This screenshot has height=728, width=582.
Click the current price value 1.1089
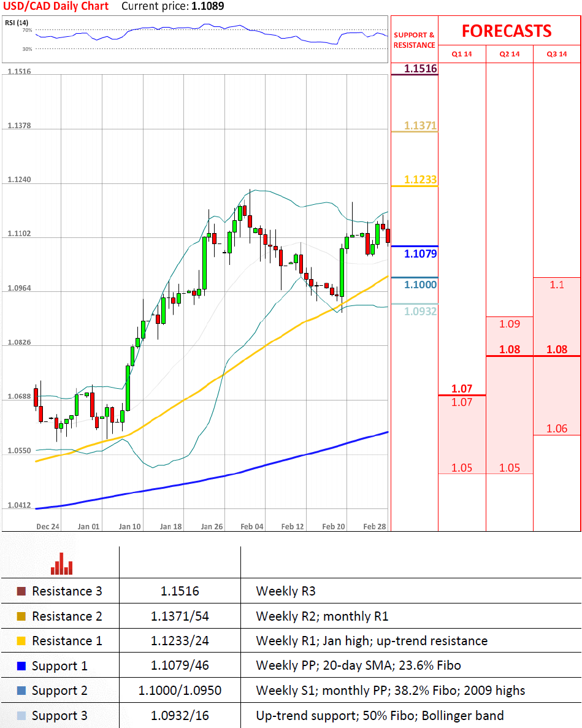[208, 7]
